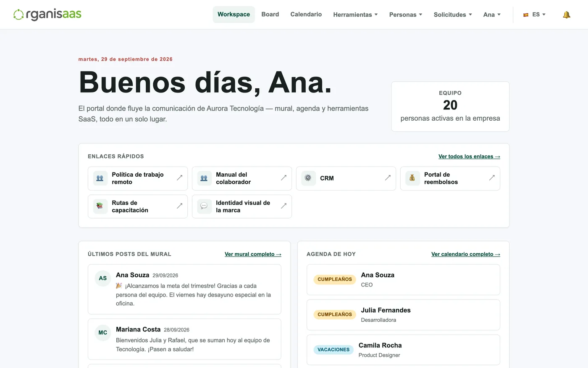Click external arrow on Rutas de capacitación

click(x=179, y=206)
